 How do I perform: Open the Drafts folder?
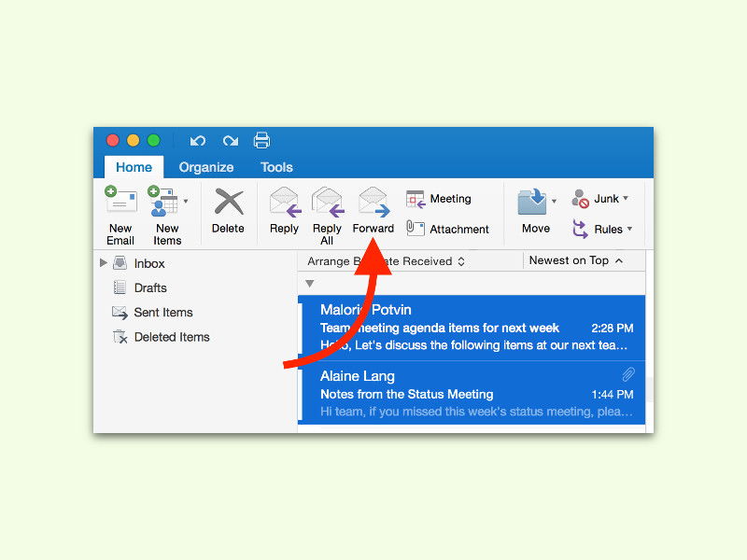click(x=150, y=287)
